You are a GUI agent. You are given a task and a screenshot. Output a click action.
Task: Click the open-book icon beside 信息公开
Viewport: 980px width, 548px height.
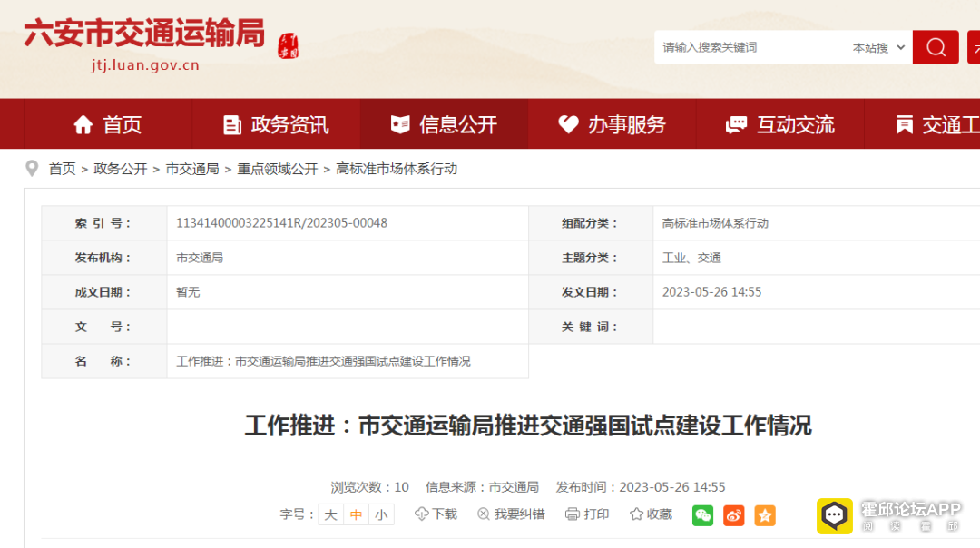[400, 124]
